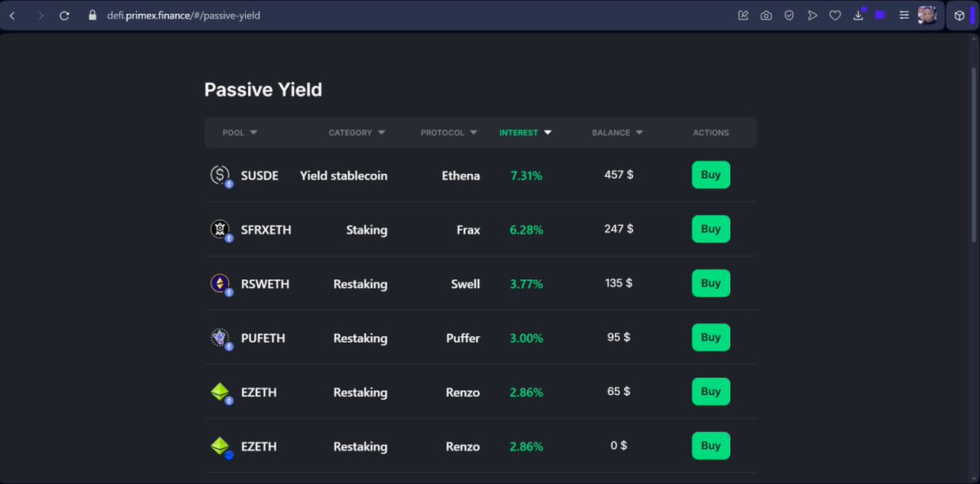
Task: Click the Frax protocol cell
Action: pos(468,230)
